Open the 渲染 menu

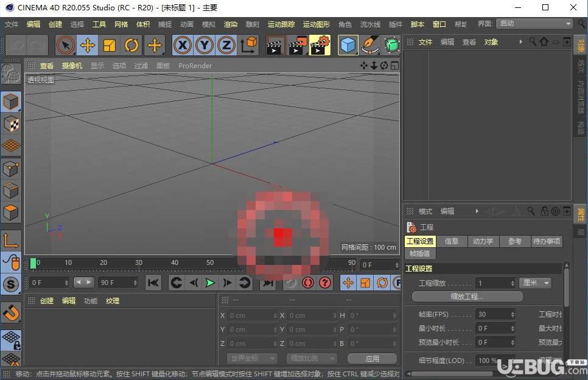[x=231, y=24]
